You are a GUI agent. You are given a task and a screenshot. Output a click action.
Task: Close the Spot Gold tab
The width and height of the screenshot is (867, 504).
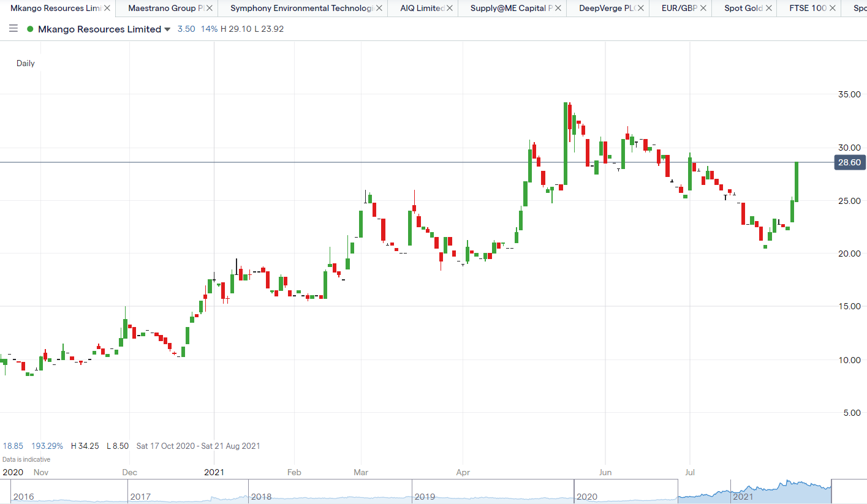(768, 9)
